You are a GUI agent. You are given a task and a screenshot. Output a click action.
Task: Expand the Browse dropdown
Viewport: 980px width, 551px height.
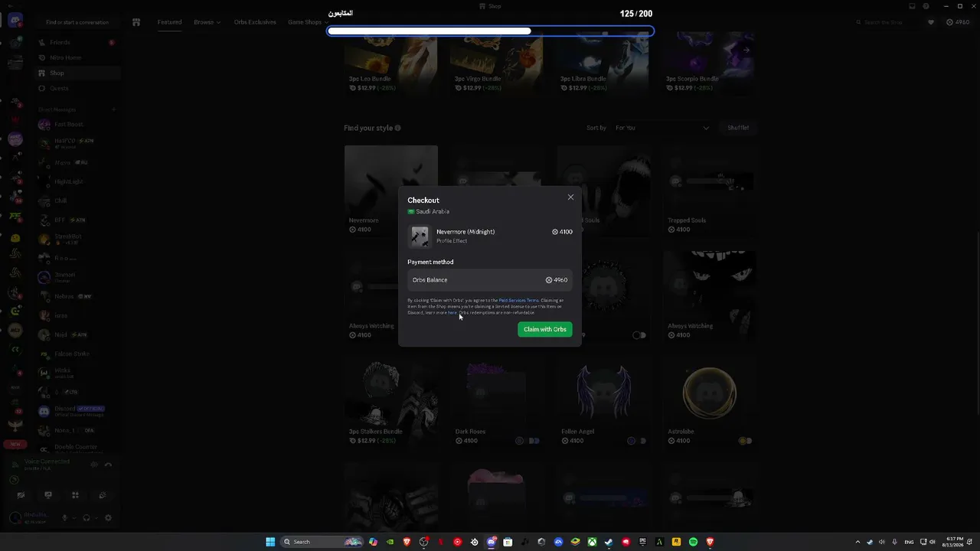(207, 22)
